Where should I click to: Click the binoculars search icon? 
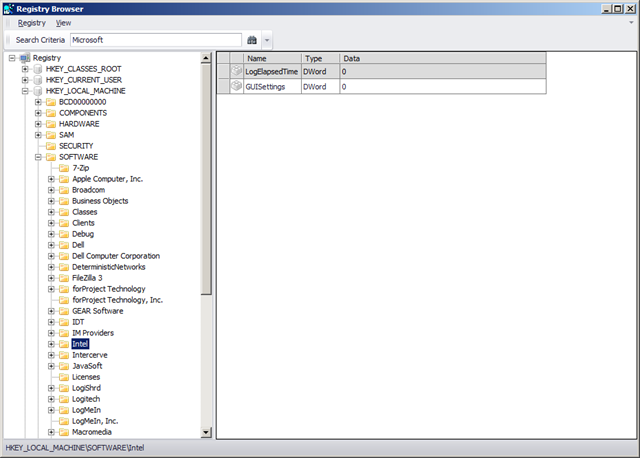(252, 40)
